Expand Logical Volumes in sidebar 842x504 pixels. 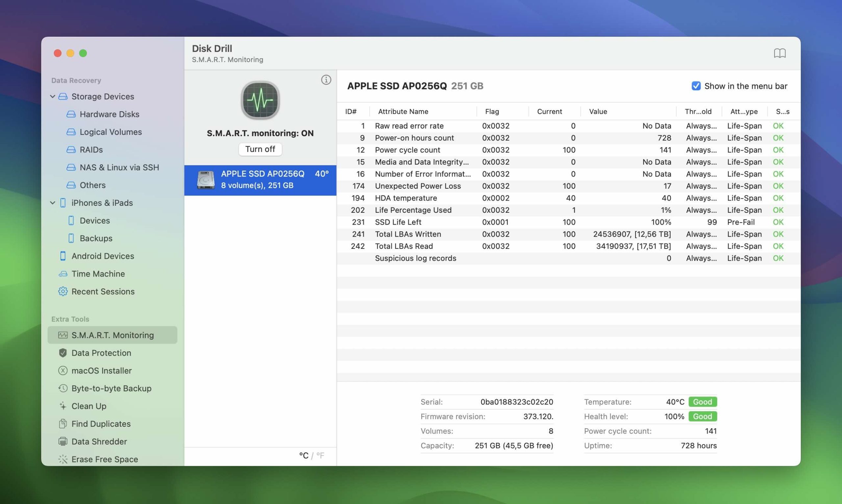[111, 132]
